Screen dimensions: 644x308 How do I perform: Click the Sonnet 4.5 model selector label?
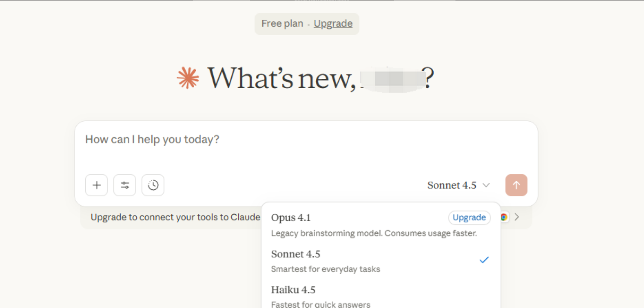tap(452, 185)
